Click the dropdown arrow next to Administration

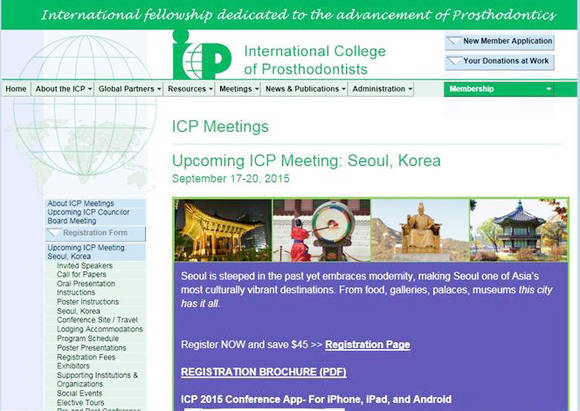[x=410, y=90]
